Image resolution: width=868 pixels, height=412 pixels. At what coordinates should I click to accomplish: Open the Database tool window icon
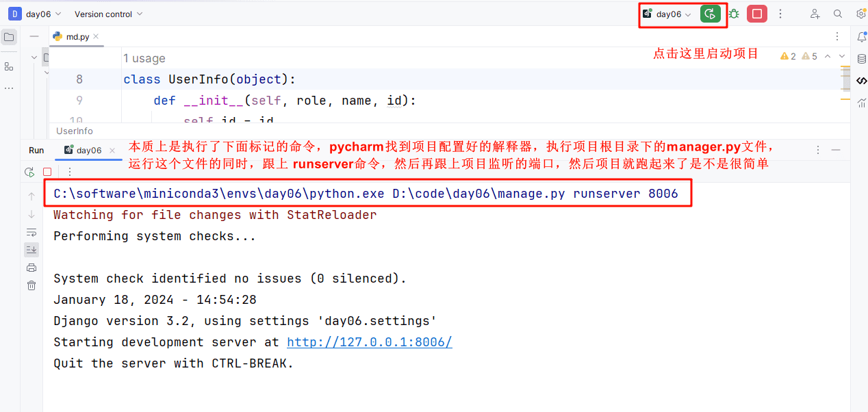click(x=861, y=59)
